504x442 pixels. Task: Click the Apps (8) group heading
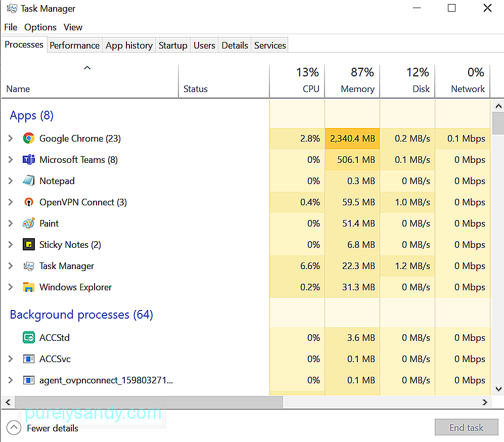[x=31, y=115]
